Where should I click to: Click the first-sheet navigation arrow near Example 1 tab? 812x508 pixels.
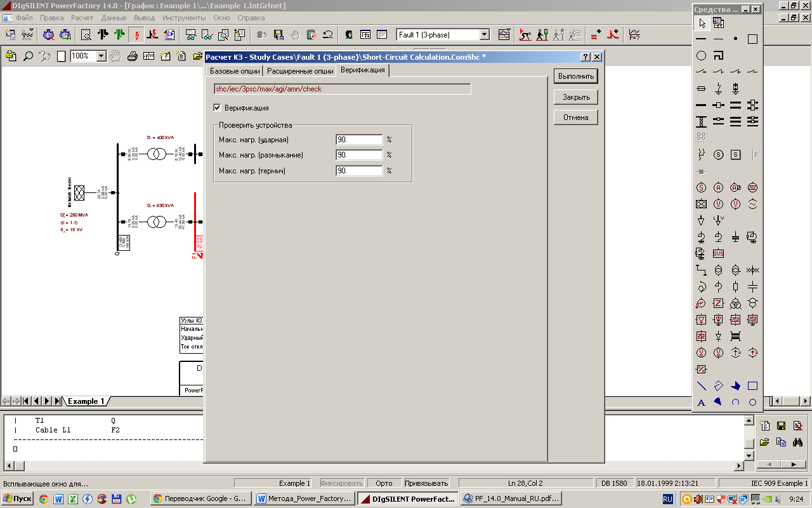click(27, 401)
